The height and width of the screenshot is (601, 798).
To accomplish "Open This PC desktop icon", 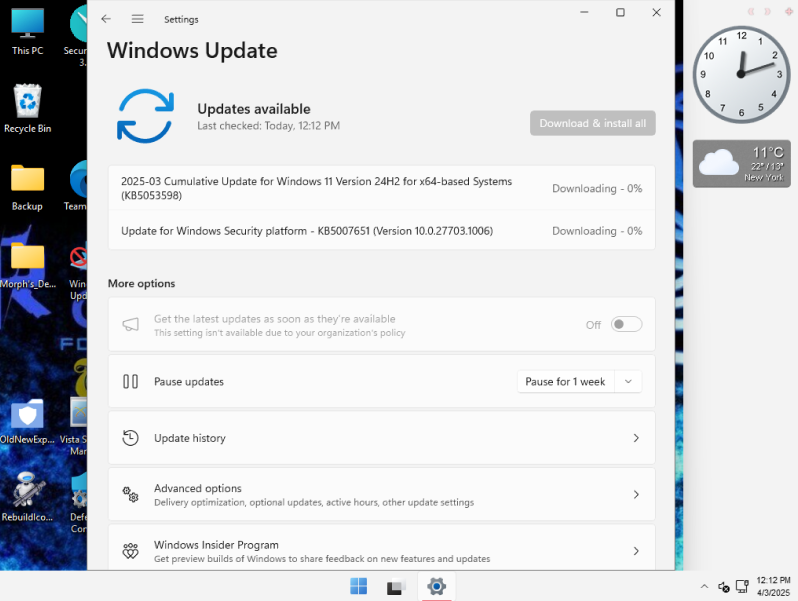I will pos(27,31).
